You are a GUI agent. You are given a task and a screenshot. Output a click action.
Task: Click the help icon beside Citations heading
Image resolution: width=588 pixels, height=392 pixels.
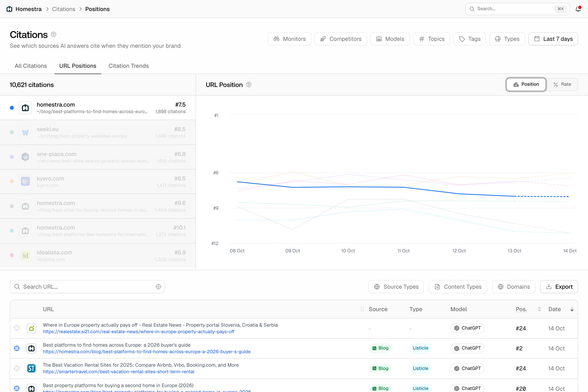[53, 35]
